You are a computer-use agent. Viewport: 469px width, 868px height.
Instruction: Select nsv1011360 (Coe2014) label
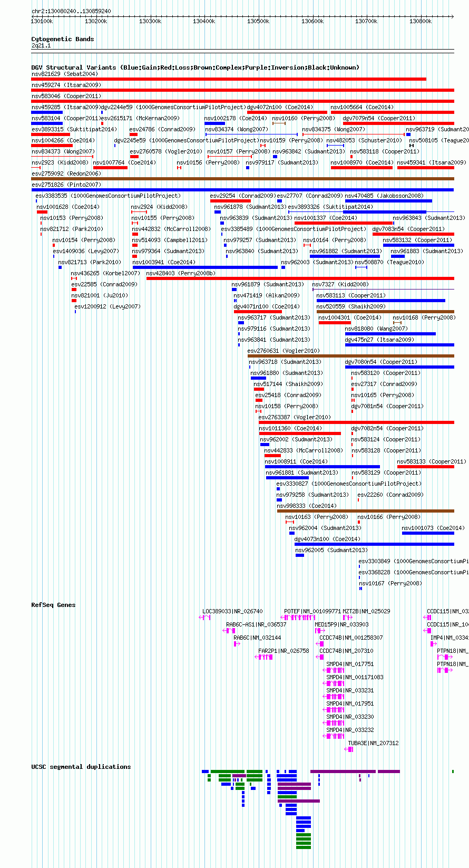[x=290, y=428]
